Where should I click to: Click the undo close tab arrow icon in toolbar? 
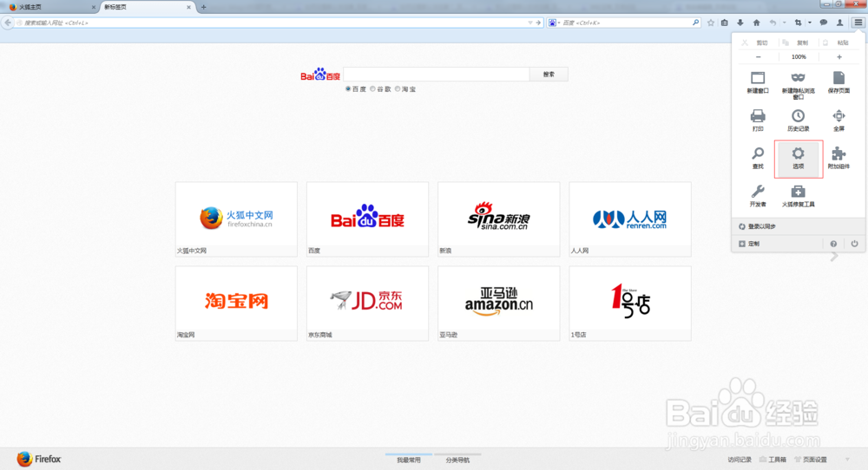pos(773,23)
